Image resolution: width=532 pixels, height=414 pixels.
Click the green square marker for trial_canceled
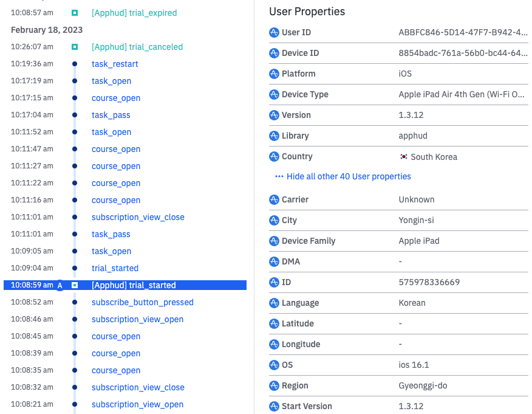point(75,47)
